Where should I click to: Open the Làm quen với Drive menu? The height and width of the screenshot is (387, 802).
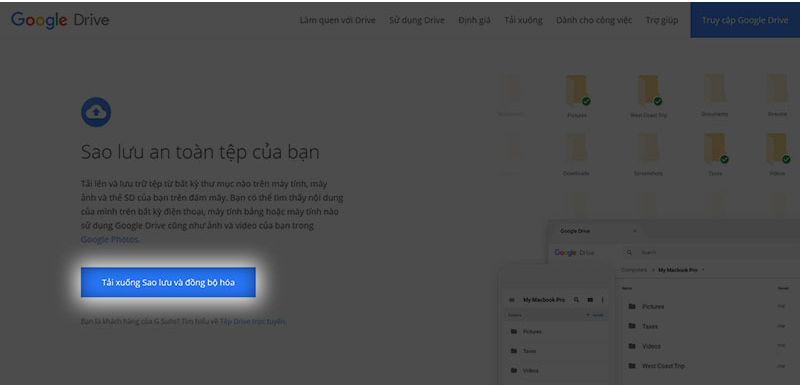338,20
